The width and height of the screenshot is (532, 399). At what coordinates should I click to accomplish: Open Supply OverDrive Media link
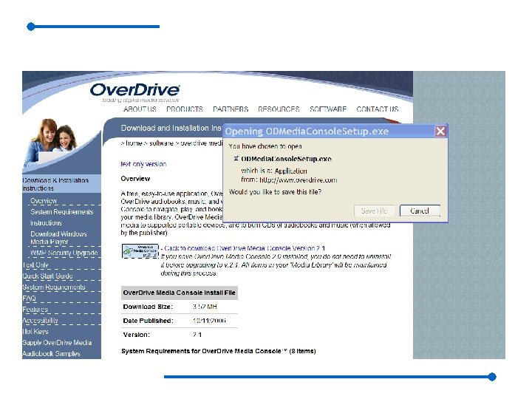click(57, 342)
